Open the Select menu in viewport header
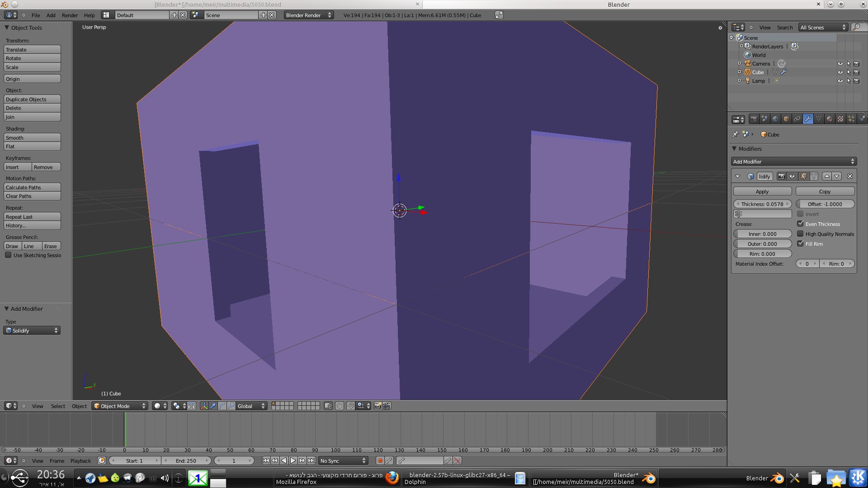868x488 pixels. coord(58,406)
